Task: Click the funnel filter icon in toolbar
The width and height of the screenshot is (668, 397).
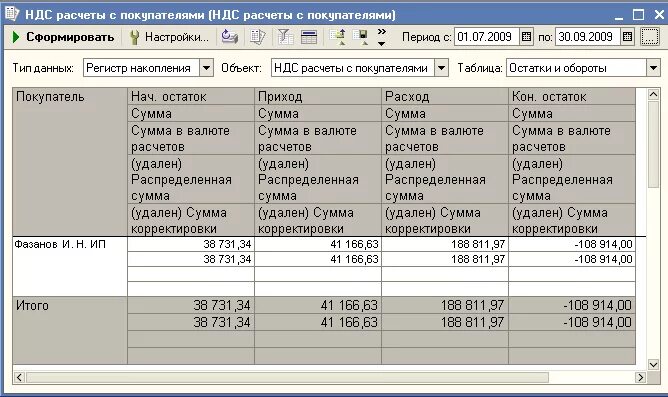Action: point(285,37)
